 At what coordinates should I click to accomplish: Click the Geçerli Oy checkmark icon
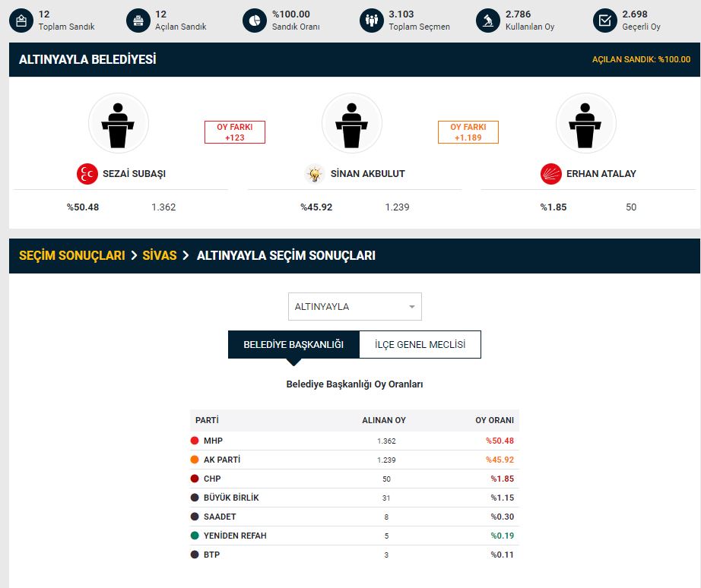click(x=604, y=21)
